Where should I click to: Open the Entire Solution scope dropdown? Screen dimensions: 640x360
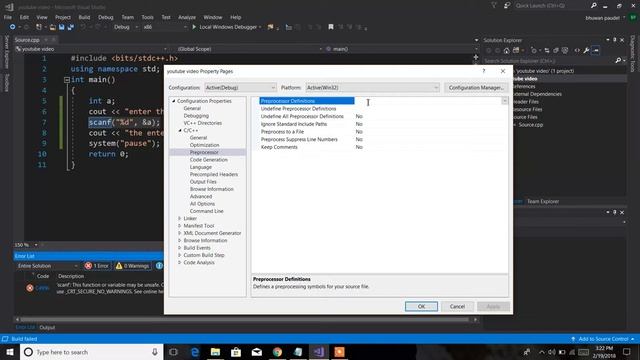coord(47,266)
